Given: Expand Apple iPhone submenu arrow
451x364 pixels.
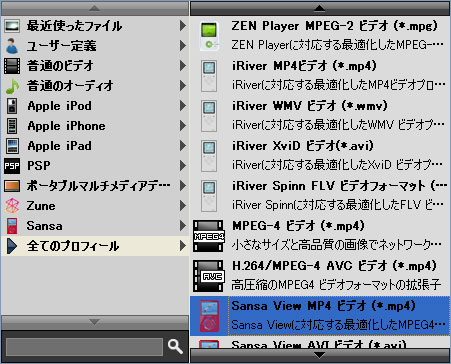Looking at the screenshot, I should [182, 126].
